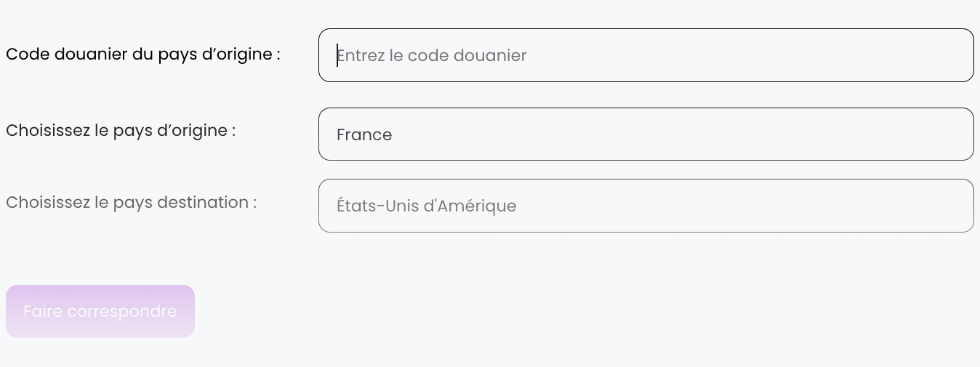Activate the purple match button

click(x=100, y=311)
